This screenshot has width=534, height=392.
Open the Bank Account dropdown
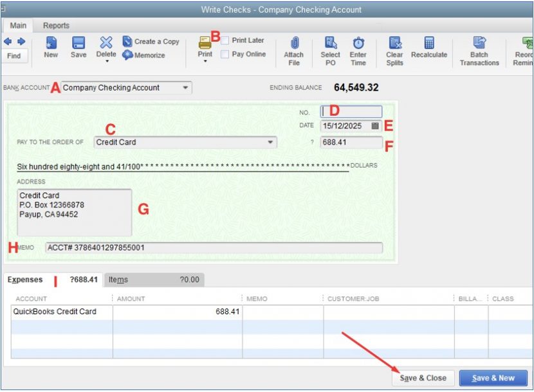point(185,87)
